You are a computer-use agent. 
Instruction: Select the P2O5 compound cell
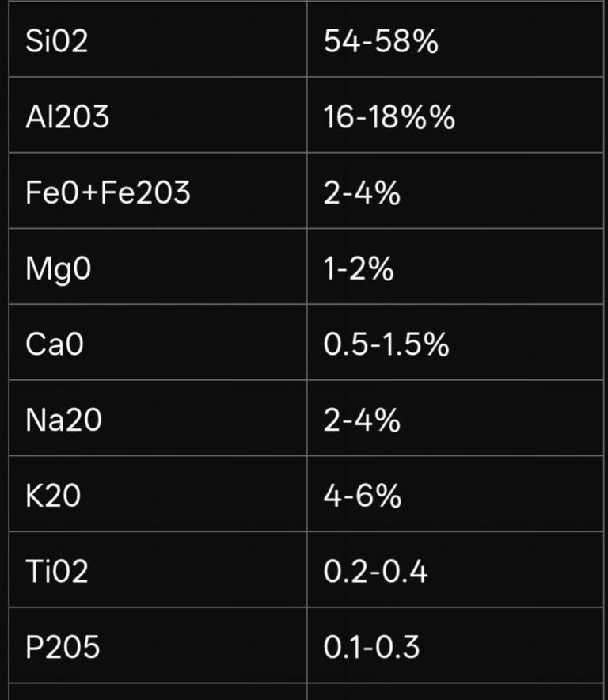tap(158, 645)
